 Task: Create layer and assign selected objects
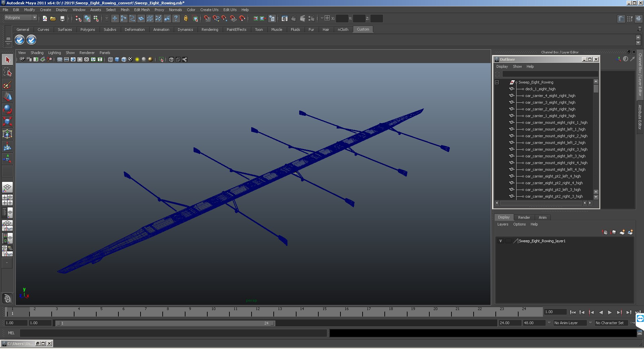631,232
